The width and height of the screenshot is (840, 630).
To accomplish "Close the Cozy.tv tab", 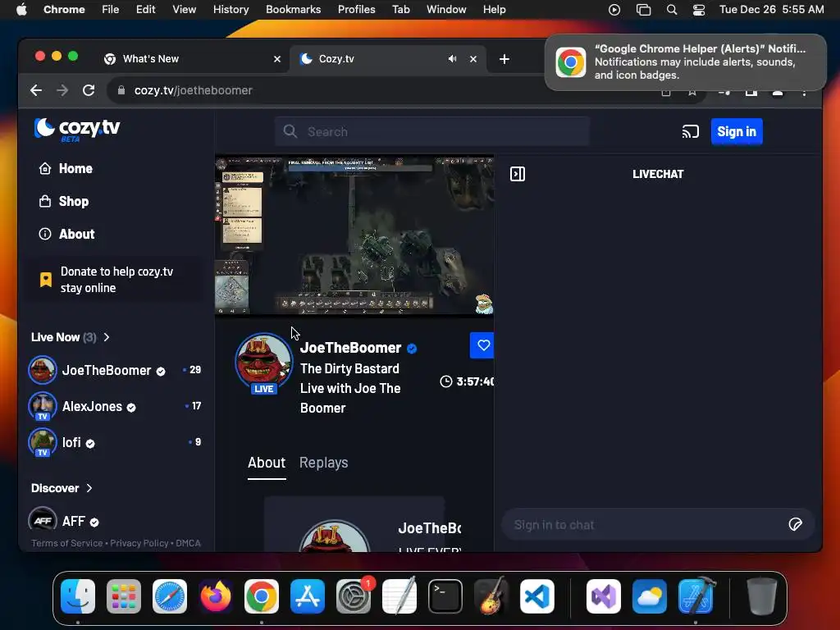I will (x=473, y=59).
